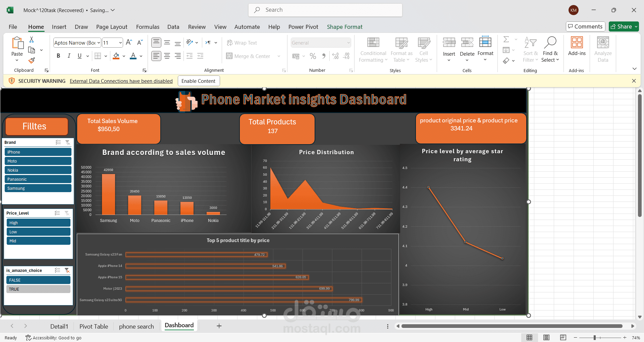Add a new sheet with plus

click(219, 326)
